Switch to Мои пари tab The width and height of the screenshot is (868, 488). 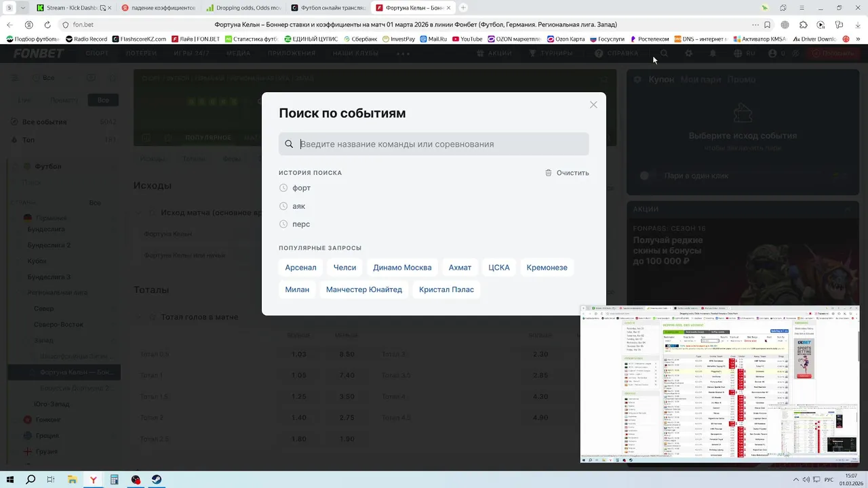(x=701, y=79)
